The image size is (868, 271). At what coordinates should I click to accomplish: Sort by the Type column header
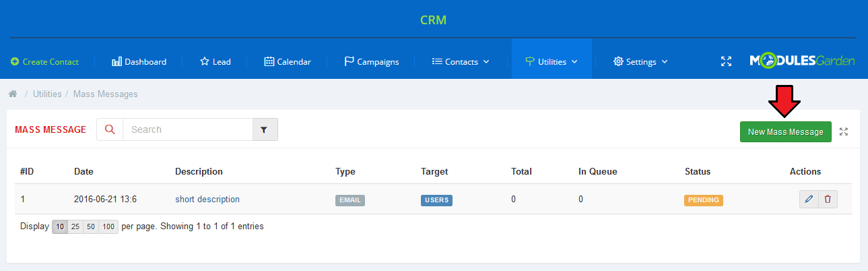click(345, 172)
